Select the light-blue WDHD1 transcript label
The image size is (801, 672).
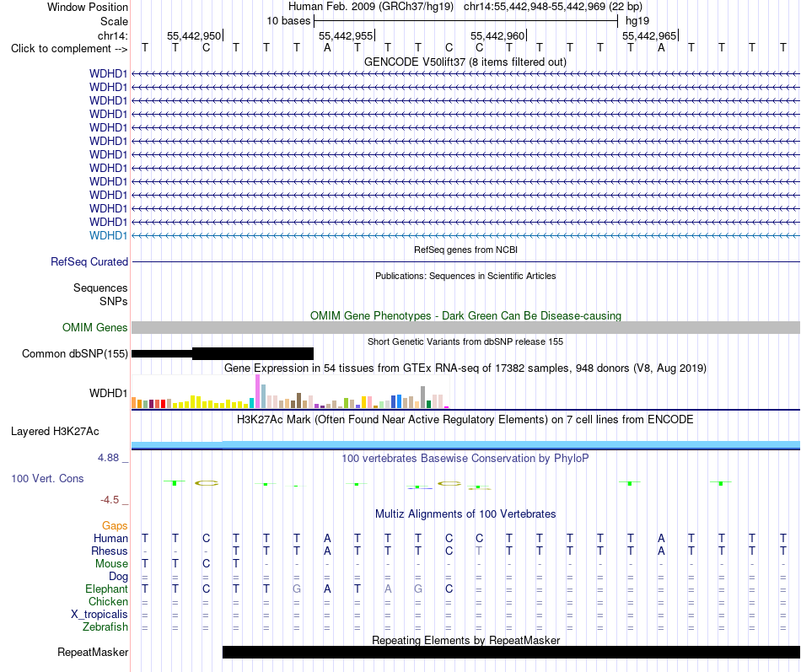coord(108,235)
